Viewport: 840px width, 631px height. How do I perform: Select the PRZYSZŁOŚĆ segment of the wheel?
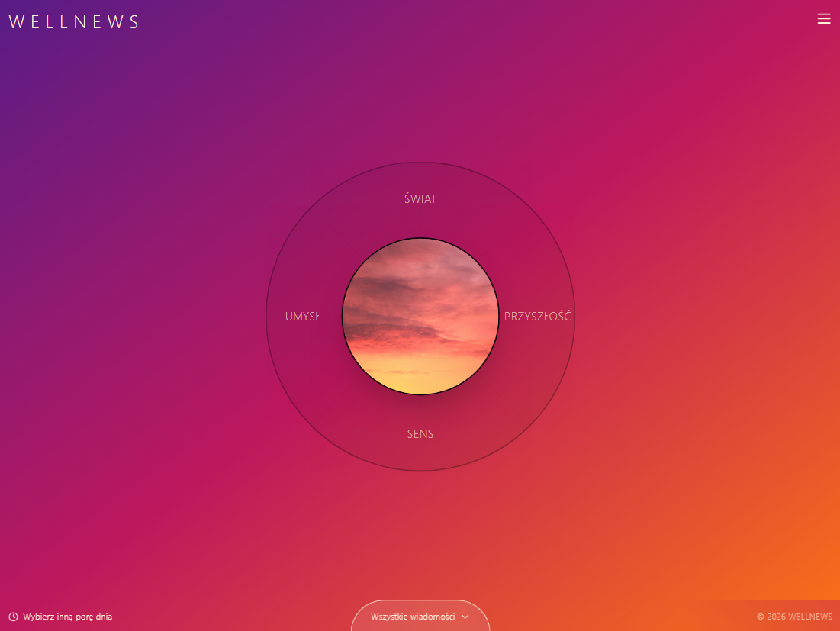(x=537, y=316)
